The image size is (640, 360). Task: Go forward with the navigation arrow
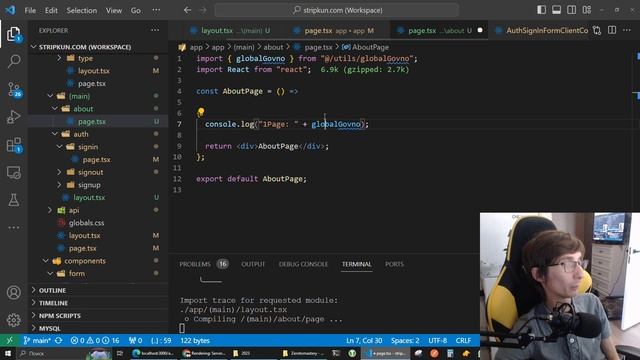click(203, 10)
